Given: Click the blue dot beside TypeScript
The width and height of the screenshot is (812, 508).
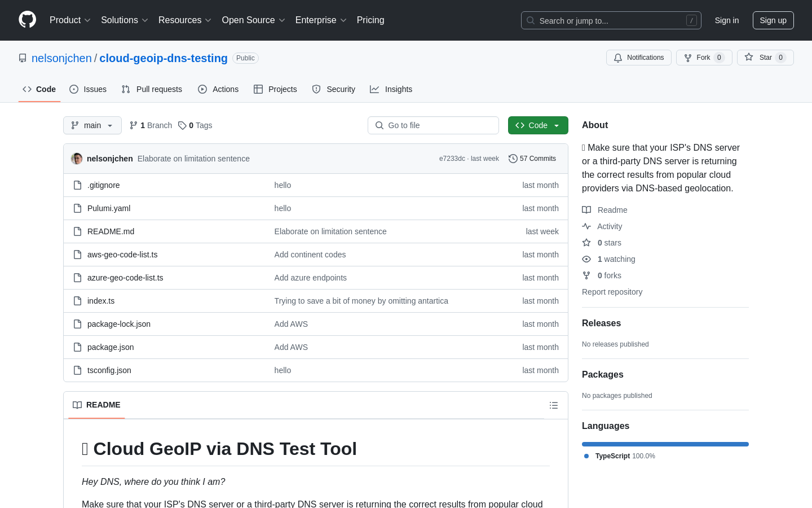Looking at the screenshot, I should pyautogui.click(x=586, y=456).
